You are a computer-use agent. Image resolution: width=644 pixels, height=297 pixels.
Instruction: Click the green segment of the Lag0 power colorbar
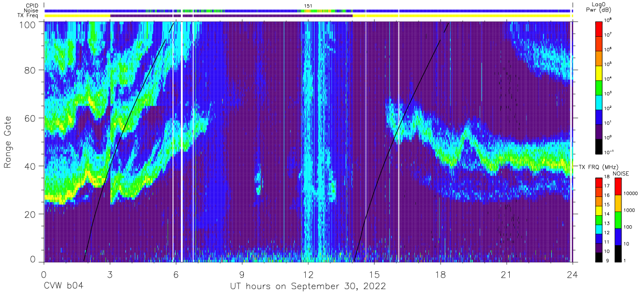[600, 87]
